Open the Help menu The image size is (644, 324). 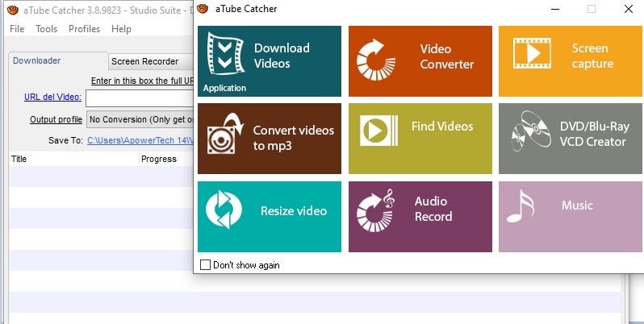click(x=121, y=29)
